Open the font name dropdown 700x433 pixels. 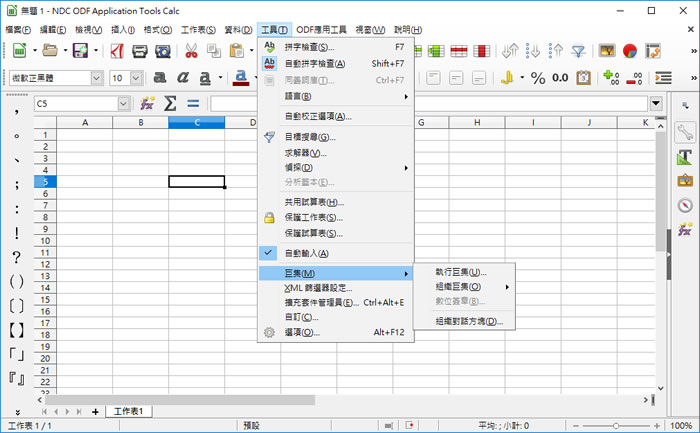[x=96, y=78]
